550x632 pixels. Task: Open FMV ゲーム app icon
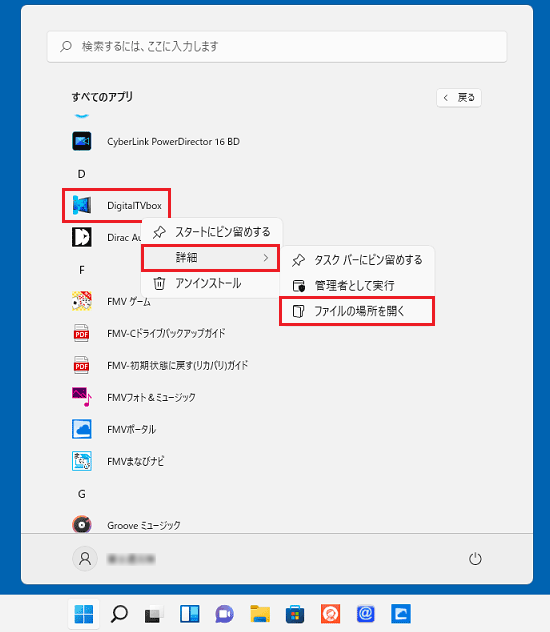[x=82, y=301]
